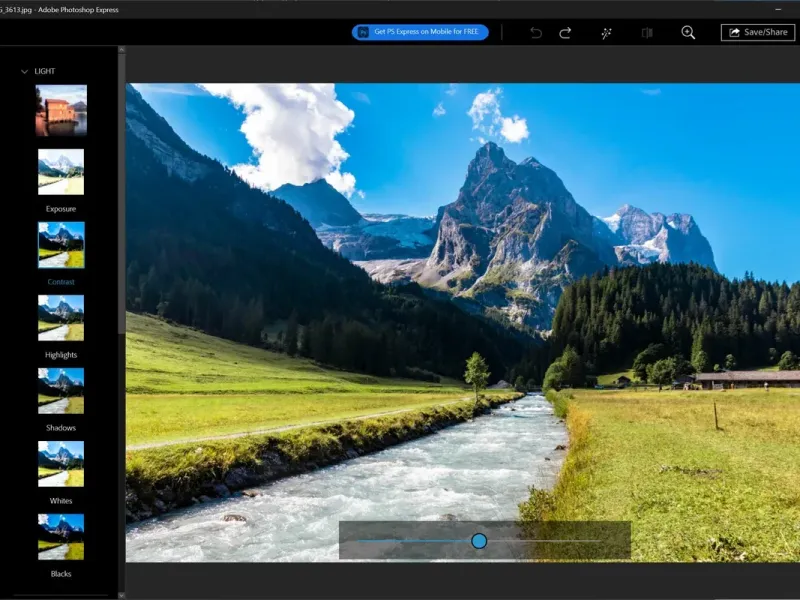Screen dimensions: 800x600
Task: Select the Contrast adjustment thumbnail
Action: click(61, 245)
